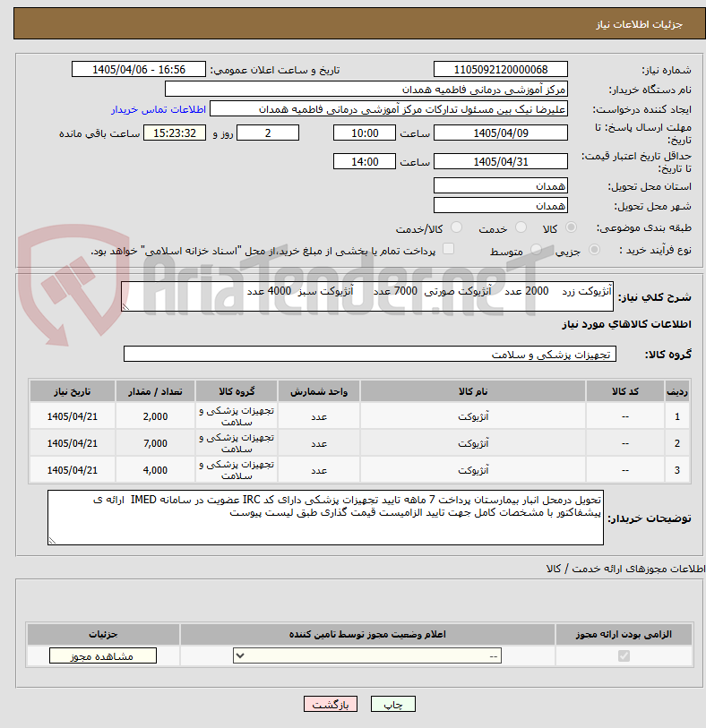Click the اعلام وضعیت مجوز column header
The height and width of the screenshot is (728, 706).
pyautogui.click(x=367, y=634)
